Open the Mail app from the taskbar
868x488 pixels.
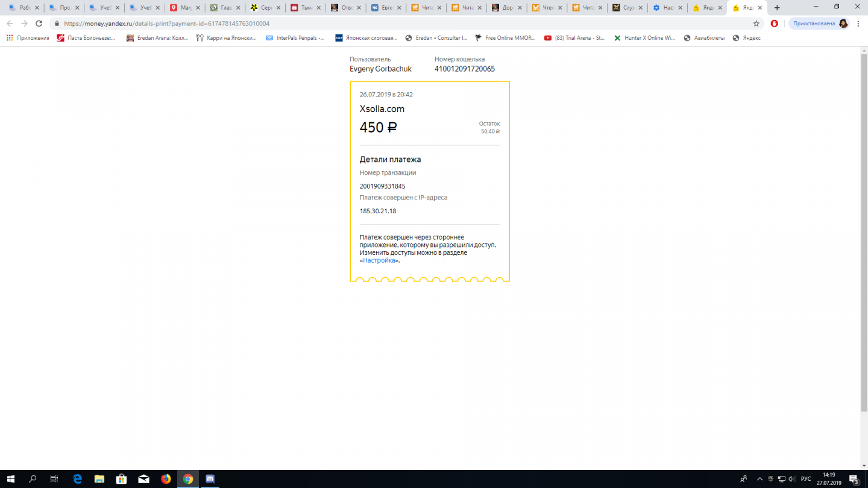tap(143, 479)
